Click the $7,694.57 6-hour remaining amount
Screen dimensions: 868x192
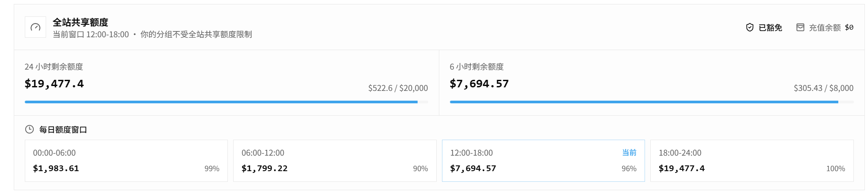tap(479, 84)
